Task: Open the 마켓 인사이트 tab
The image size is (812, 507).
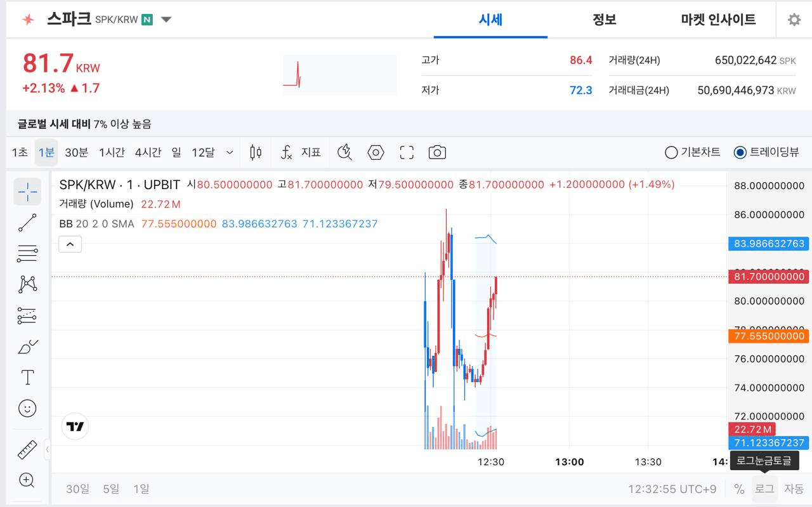Action: (718, 20)
